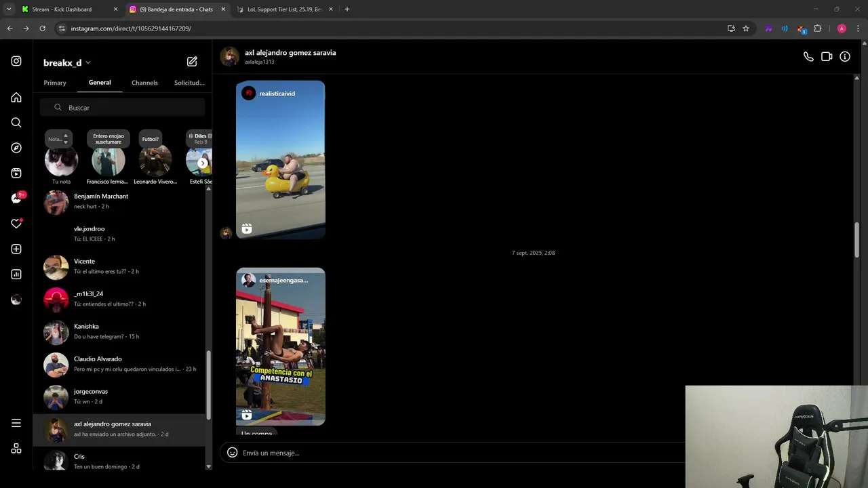The width and height of the screenshot is (868, 488).
Task: Click conversation list scrollbar thumb
Action: click(x=208, y=385)
